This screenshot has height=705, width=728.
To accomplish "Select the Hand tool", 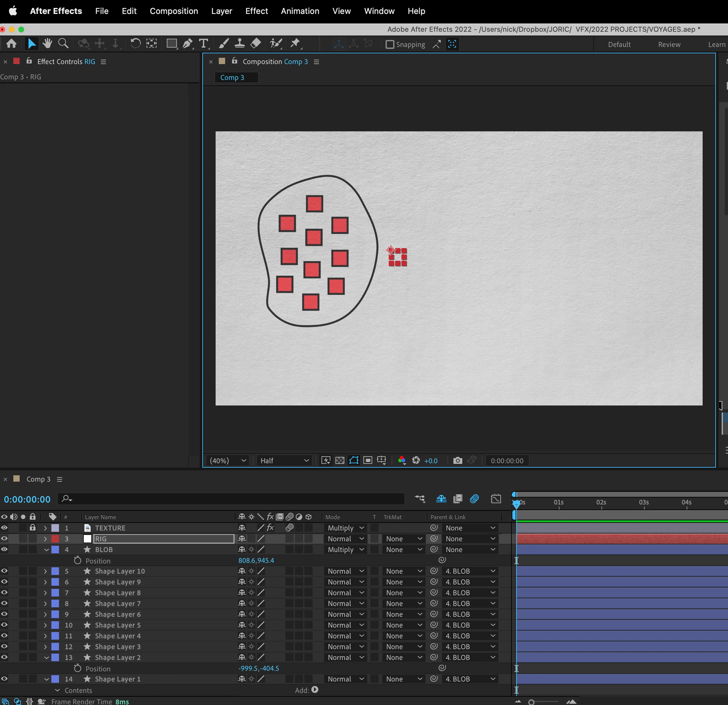I will pos(47,44).
